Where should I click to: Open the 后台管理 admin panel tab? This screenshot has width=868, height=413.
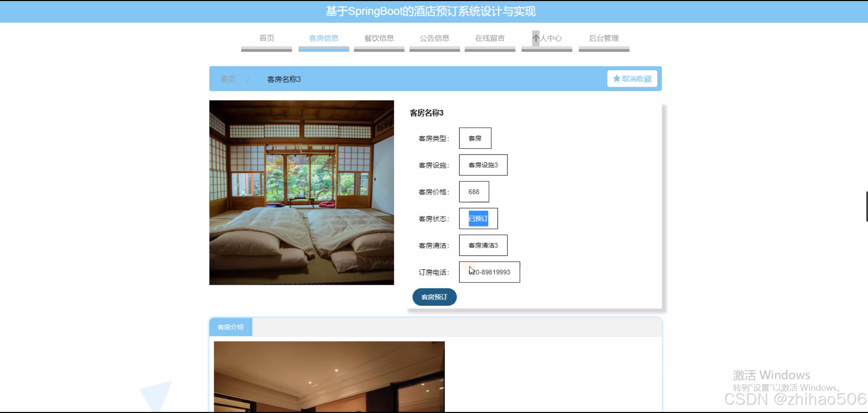tap(604, 38)
